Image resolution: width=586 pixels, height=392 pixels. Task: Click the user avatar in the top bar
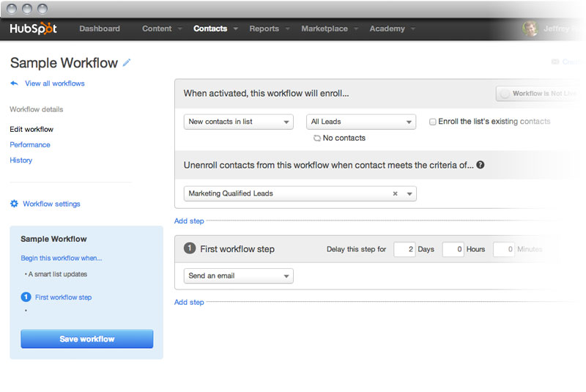coord(530,29)
